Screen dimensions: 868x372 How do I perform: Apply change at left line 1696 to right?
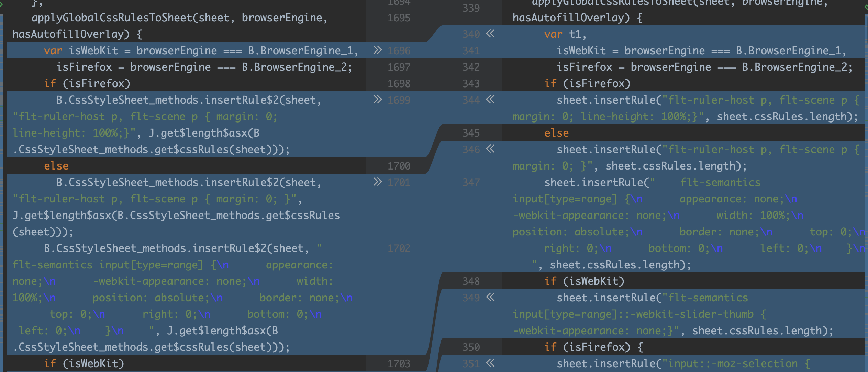377,50
